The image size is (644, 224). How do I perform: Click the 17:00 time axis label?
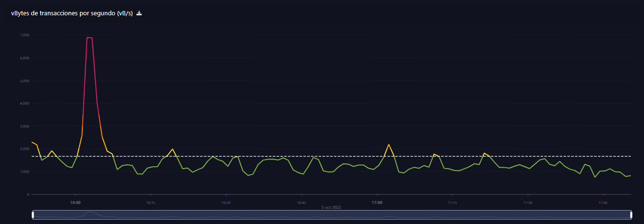[x=377, y=203]
